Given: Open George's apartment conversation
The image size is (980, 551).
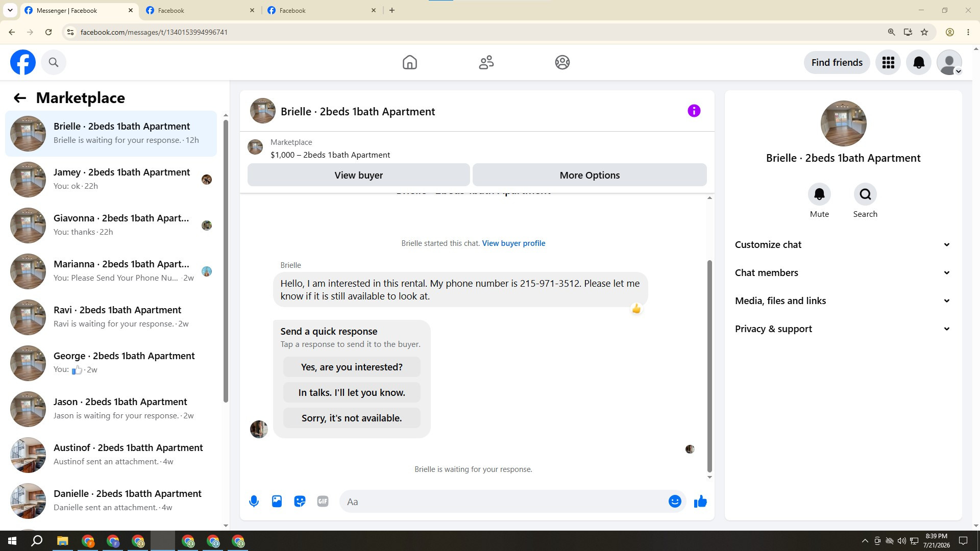Looking at the screenshot, I should point(111,363).
